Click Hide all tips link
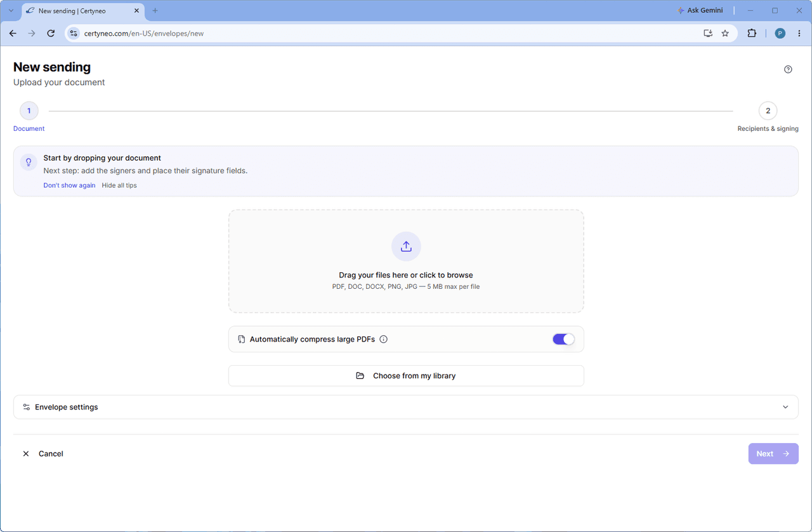 point(119,185)
